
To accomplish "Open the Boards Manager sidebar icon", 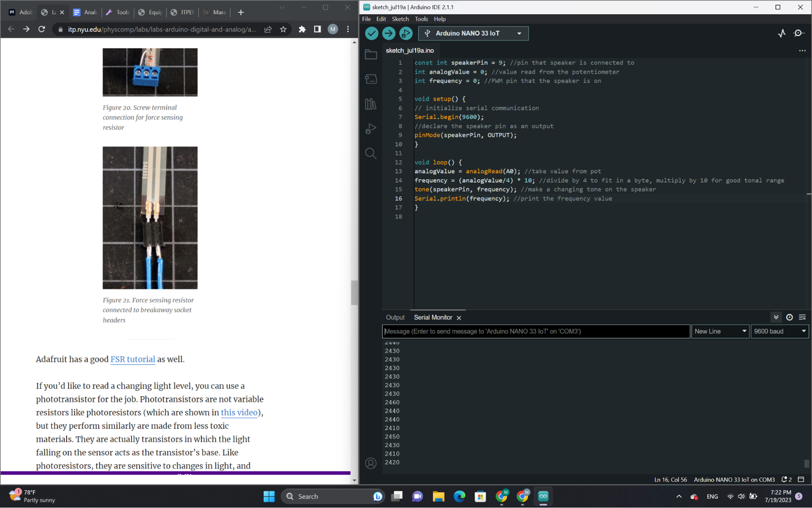I will 371,79.
